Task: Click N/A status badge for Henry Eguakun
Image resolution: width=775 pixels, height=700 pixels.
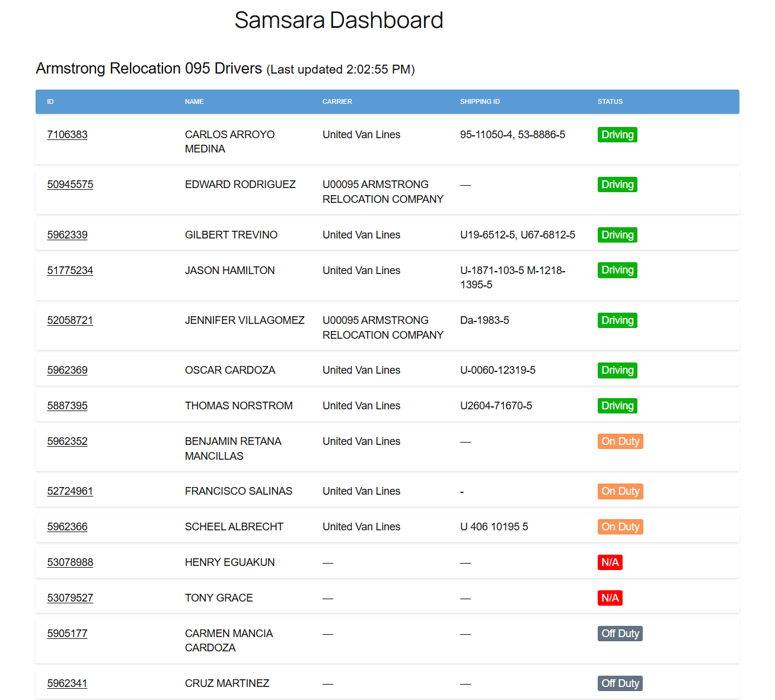Action: pyautogui.click(x=610, y=562)
